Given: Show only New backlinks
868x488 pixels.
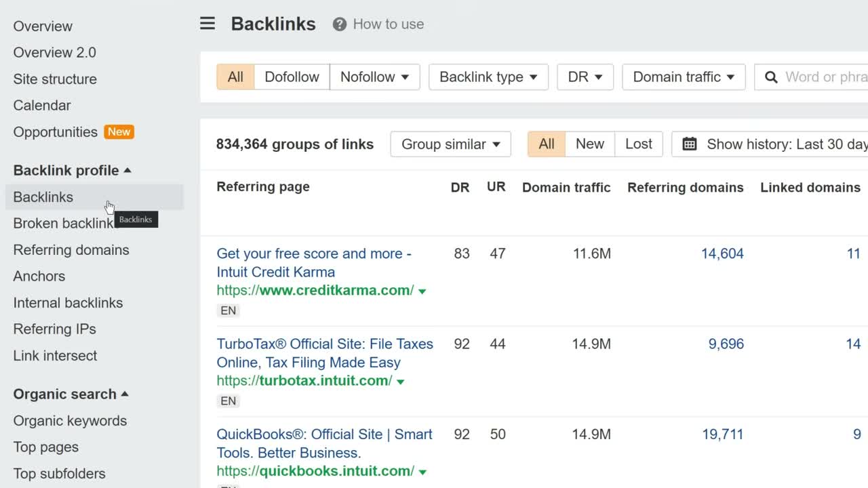Looking at the screenshot, I should point(590,144).
